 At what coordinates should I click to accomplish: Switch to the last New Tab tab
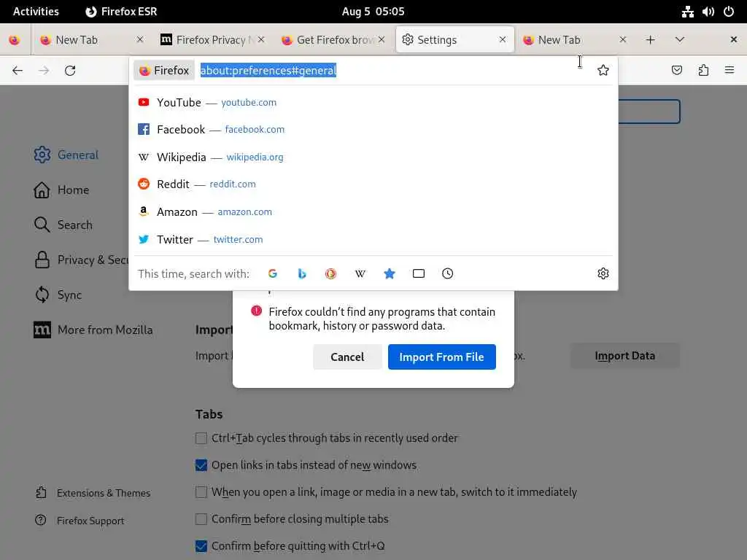click(x=575, y=39)
